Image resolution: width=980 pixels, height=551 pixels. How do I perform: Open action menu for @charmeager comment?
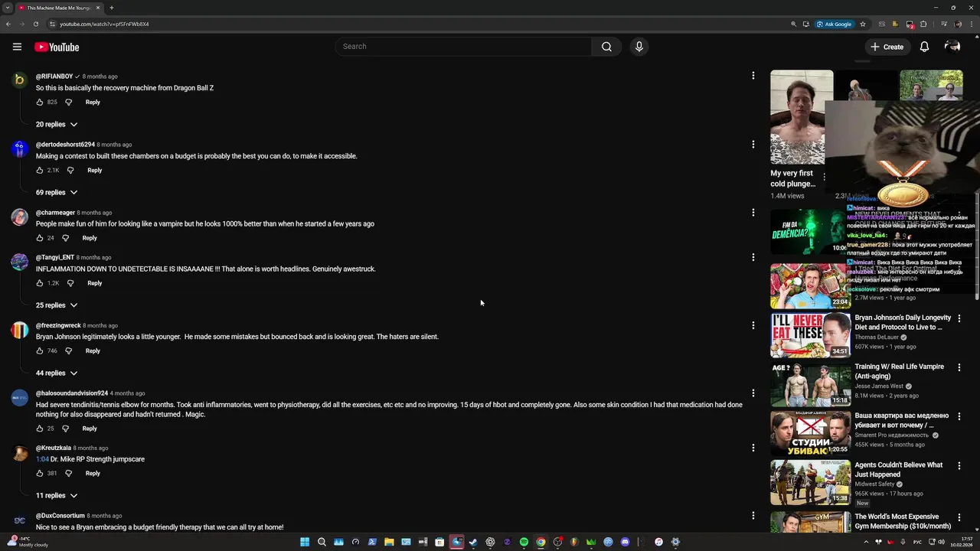coord(753,212)
